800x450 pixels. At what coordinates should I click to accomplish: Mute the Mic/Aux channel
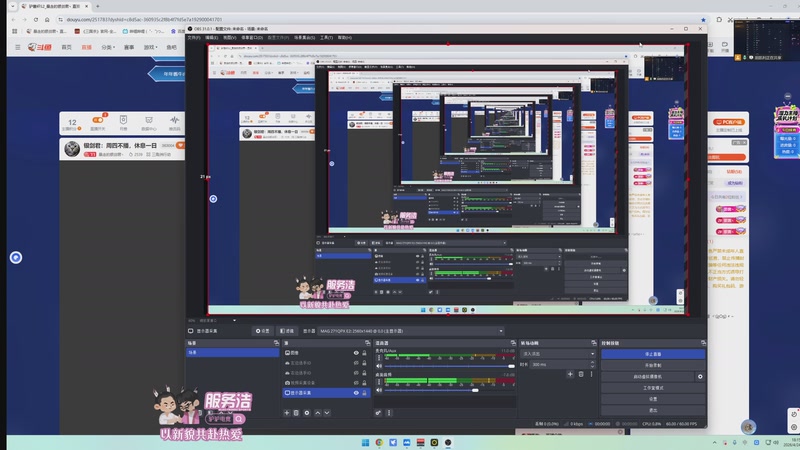pos(379,366)
